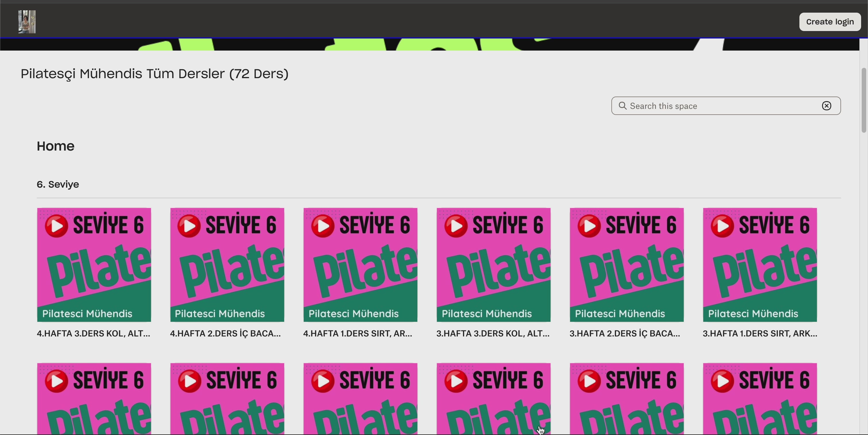Click the magnifier icon in search box

(622, 106)
